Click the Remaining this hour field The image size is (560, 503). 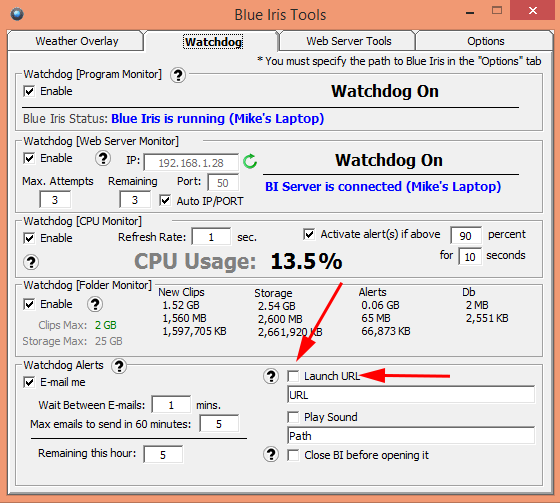pyautogui.click(x=163, y=454)
